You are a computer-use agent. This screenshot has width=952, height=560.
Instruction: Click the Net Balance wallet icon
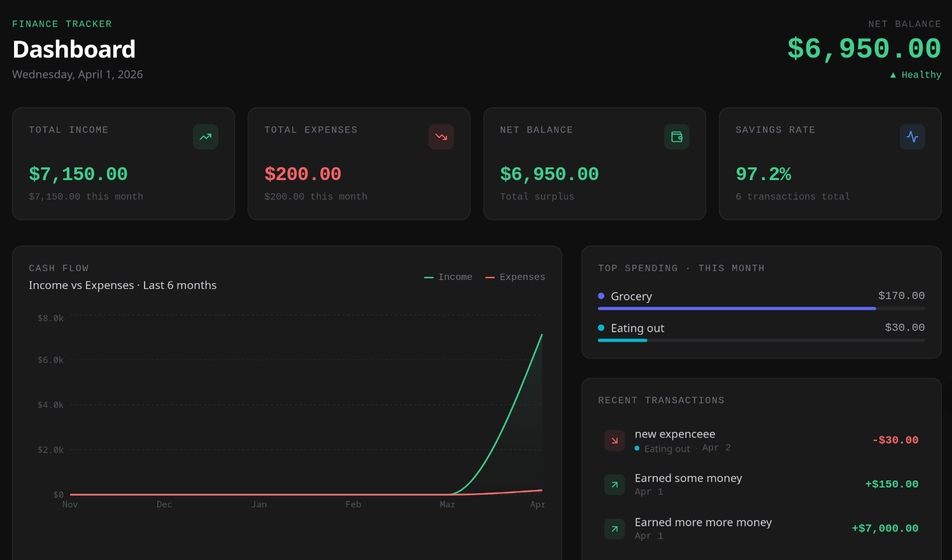click(x=676, y=137)
